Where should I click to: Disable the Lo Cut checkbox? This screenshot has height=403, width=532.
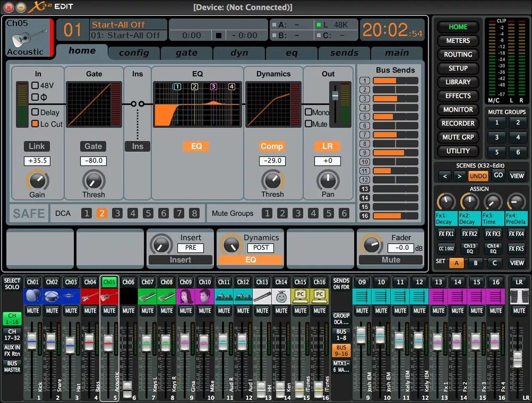tap(35, 124)
